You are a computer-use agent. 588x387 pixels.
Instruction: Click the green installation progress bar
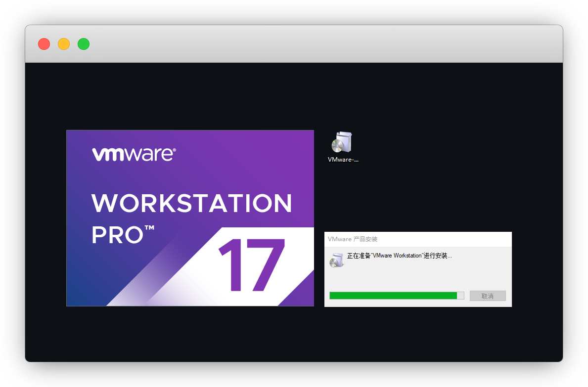click(397, 296)
